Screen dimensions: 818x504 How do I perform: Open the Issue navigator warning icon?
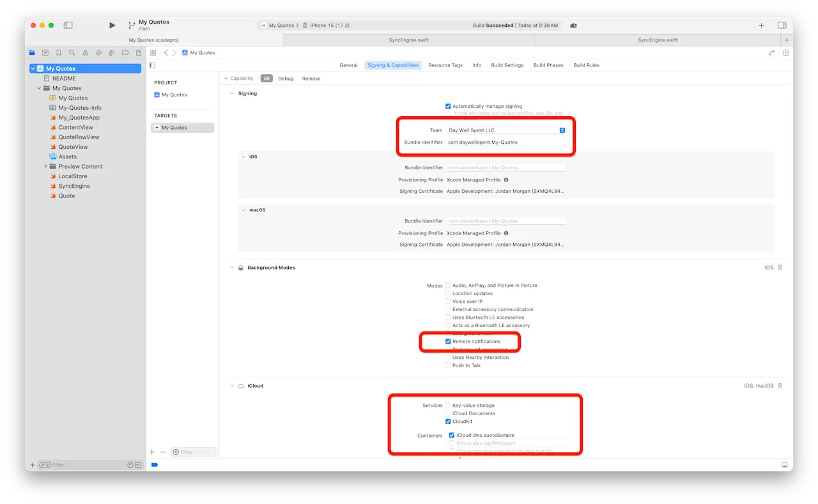(x=85, y=53)
